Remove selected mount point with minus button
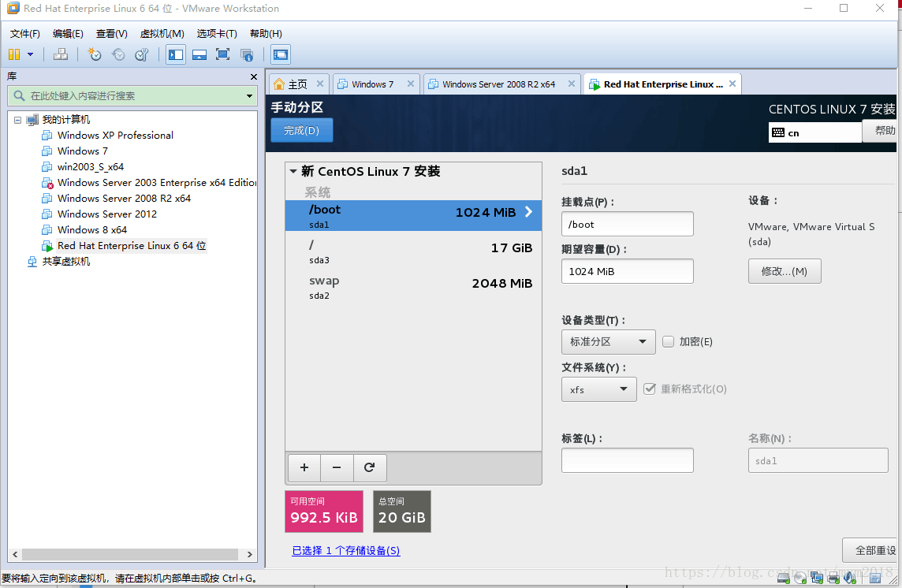The width and height of the screenshot is (902, 588). click(x=337, y=467)
